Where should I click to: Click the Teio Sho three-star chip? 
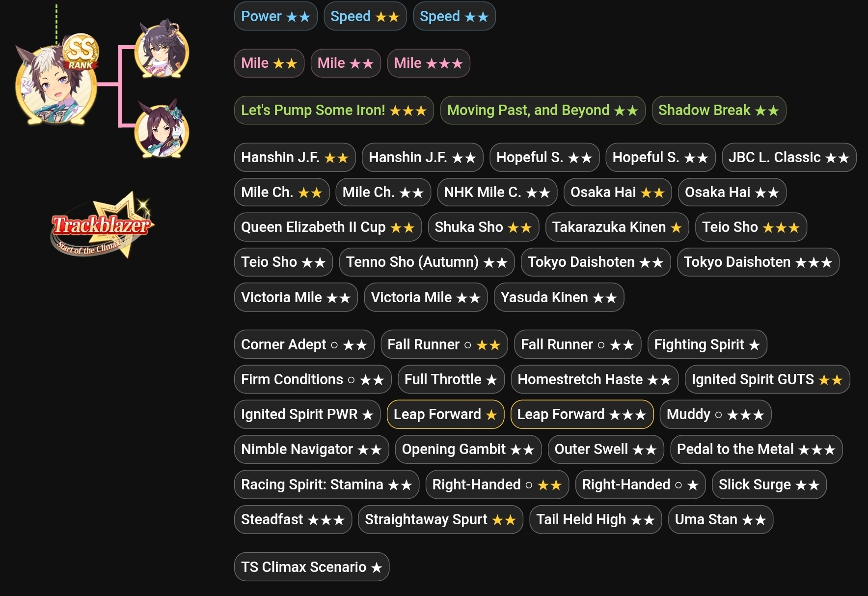751,227
